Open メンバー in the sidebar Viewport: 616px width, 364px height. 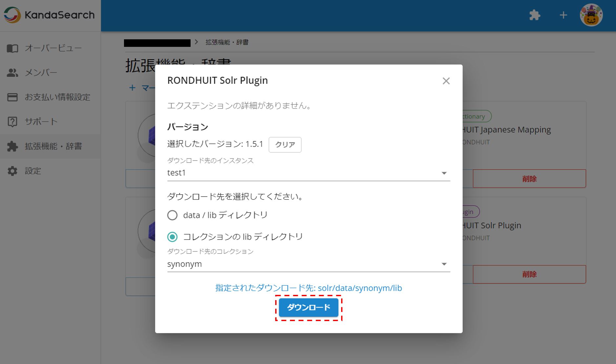coord(50,73)
